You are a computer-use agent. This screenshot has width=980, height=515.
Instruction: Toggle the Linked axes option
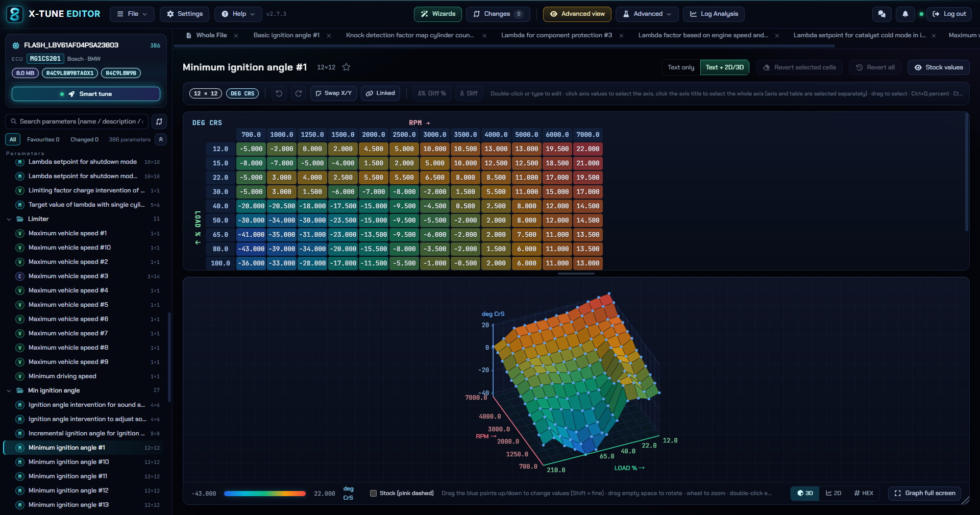(381, 93)
